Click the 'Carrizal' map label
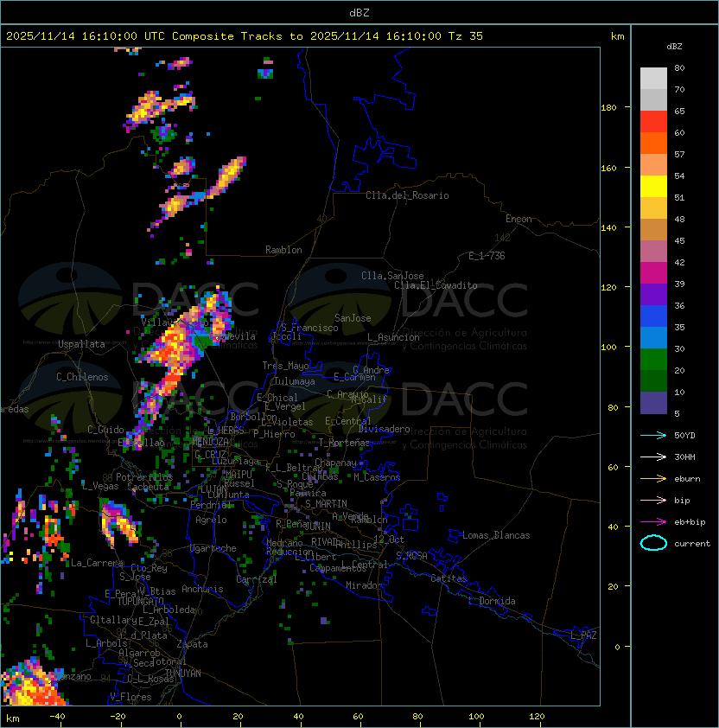The width and height of the screenshot is (719, 728). pos(257,579)
